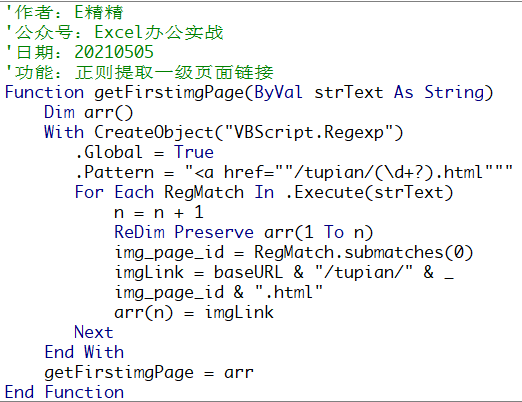Click the End Function line
Screen dimensions: 522x402
(x=64, y=392)
